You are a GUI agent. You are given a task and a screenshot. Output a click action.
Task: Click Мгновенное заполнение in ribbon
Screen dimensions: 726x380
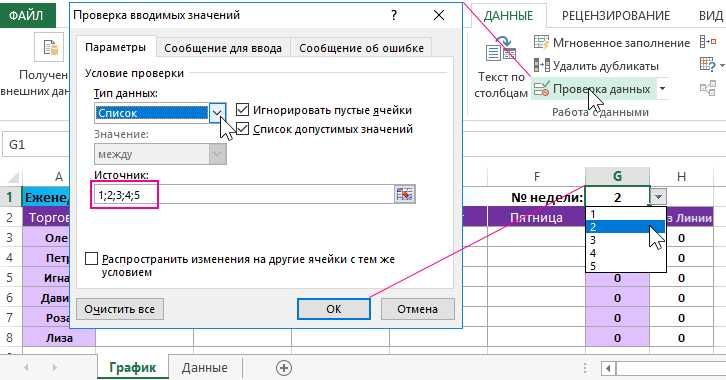click(x=621, y=43)
